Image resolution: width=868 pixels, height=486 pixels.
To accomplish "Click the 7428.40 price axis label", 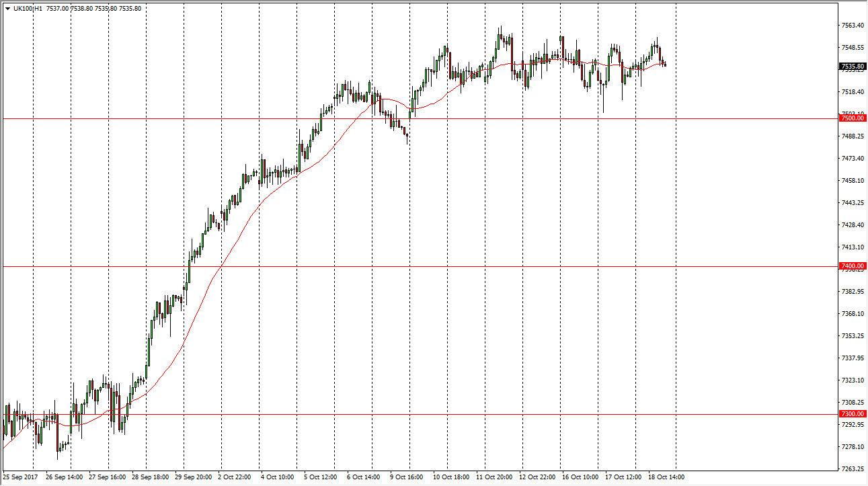I will pyautogui.click(x=852, y=225).
